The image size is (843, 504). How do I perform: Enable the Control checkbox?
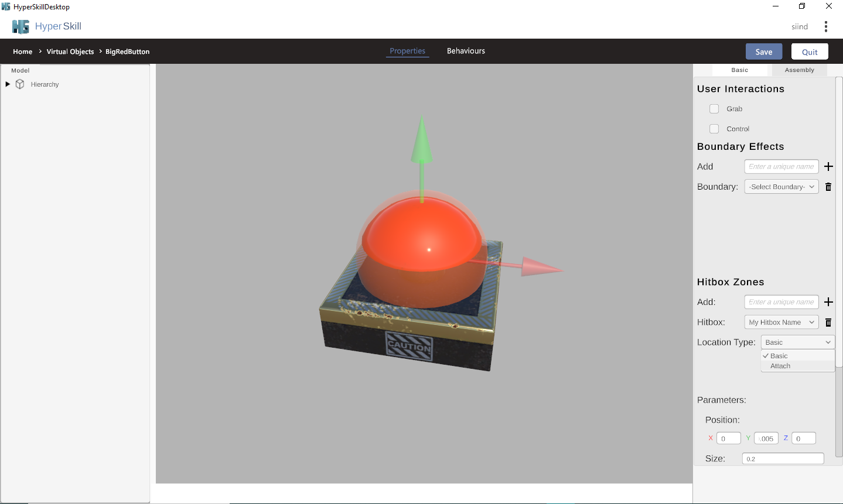tap(714, 129)
